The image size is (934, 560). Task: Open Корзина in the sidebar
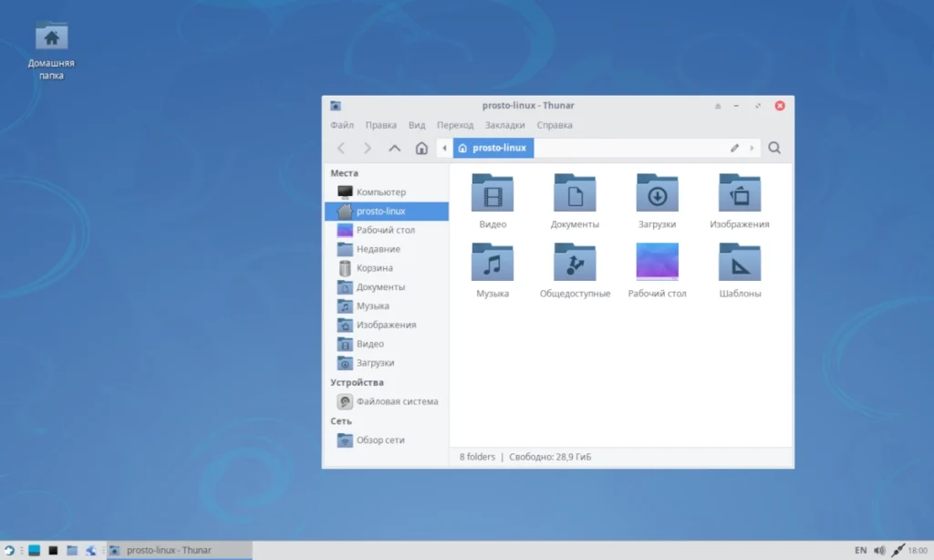387,268
